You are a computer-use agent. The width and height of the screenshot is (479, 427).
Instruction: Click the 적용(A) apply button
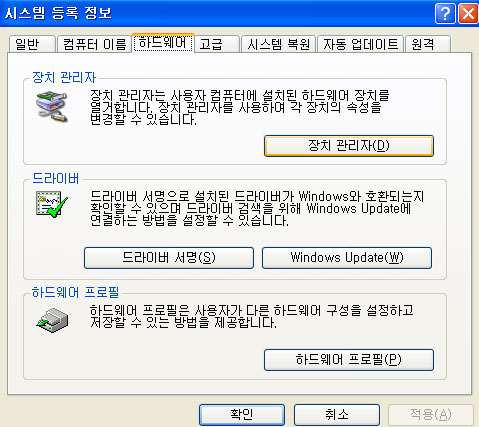(431, 415)
